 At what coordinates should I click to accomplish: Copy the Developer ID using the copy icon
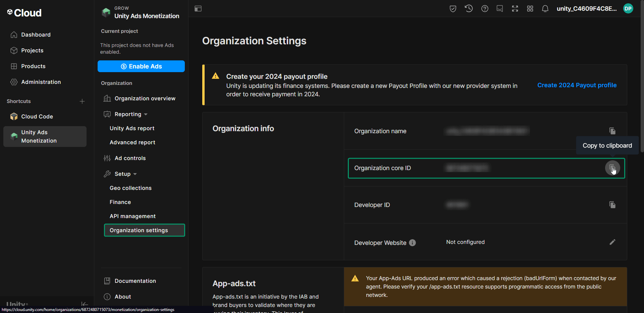tap(612, 205)
